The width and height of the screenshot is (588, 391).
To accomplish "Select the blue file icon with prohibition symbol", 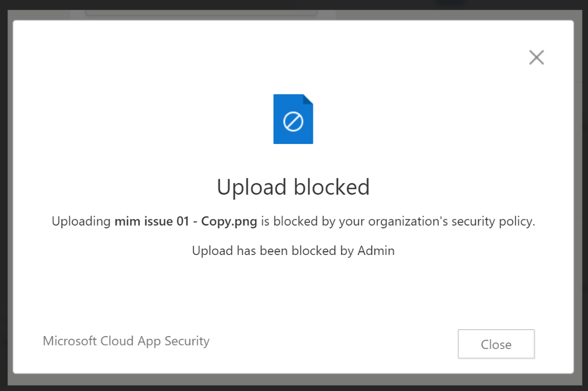I will point(293,119).
